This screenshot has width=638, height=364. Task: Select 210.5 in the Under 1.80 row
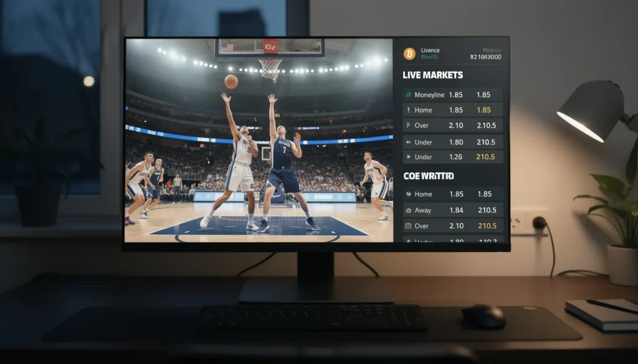tap(486, 142)
